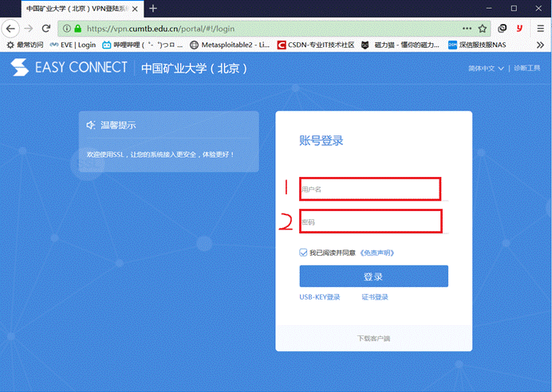
Task: Bookmark this page with the star icon
Action: click(483, 28)
